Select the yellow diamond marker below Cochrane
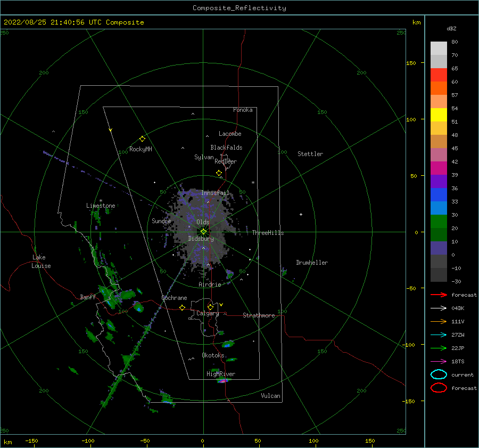 (x=183, y=307)
